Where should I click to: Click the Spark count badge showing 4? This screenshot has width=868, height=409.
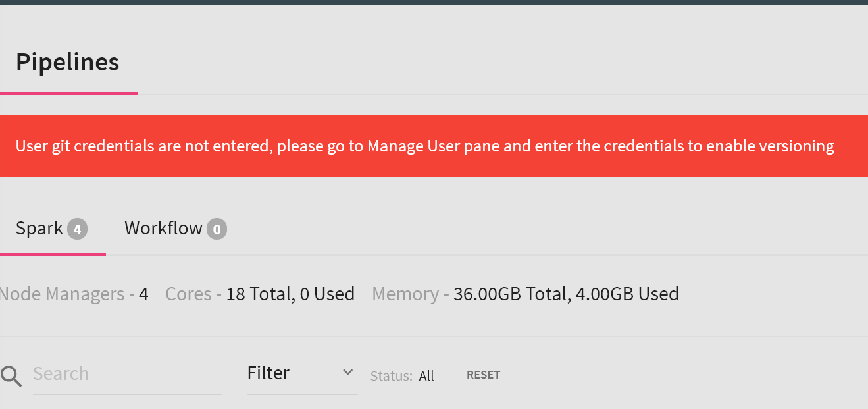pos(77,229)
